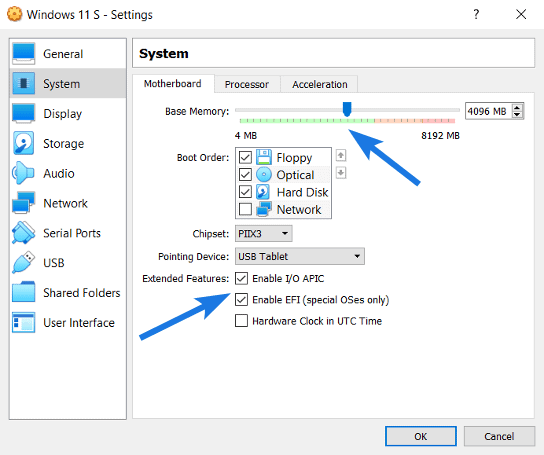Image resolution: width=544 pixels, height=455 pixels.
Task: Open the Network computers icon in sidebar
Action: click(24, 203)
